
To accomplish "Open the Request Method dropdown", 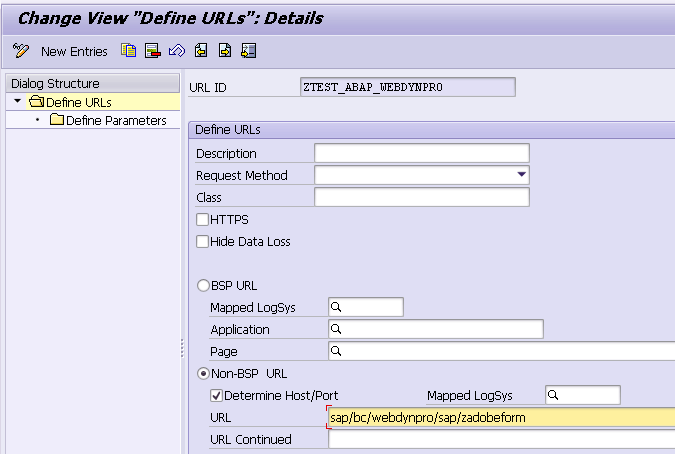I will point(521,175).
